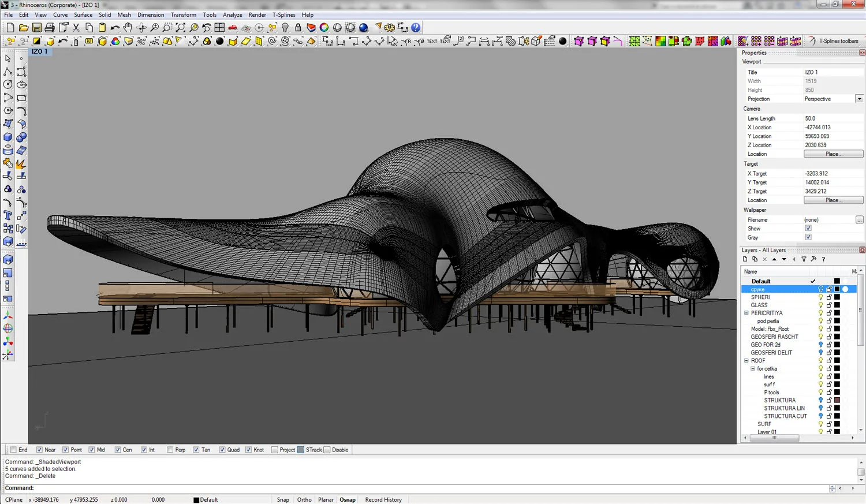Click the car render icon in toolbar

coord(233,28)
